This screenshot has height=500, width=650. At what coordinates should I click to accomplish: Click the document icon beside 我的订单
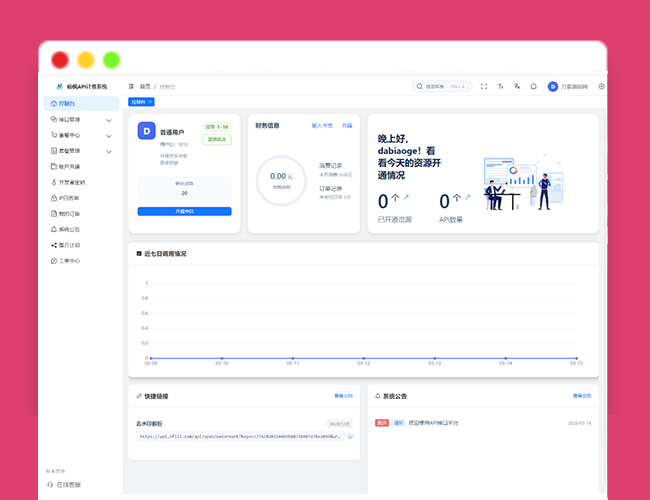click(54, 214)
